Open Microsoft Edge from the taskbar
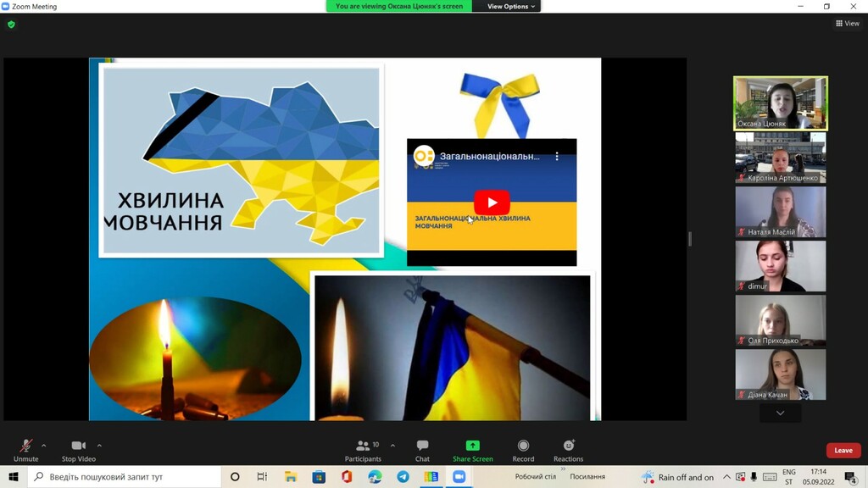This screenshot has height=488, width=868. (375, 477)
